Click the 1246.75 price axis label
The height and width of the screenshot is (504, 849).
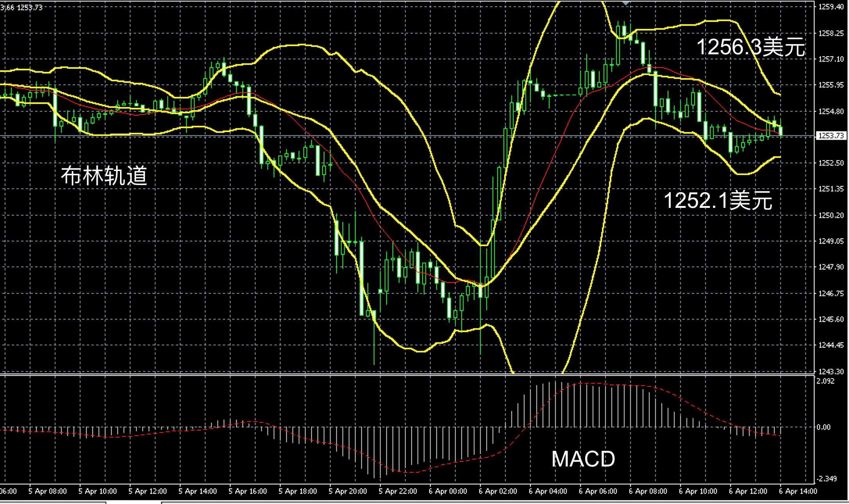pos(831,293)
